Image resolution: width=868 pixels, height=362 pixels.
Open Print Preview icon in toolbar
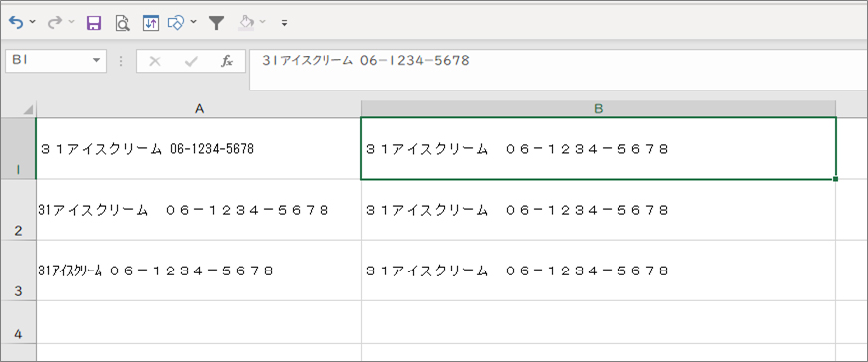click(122, 23)
